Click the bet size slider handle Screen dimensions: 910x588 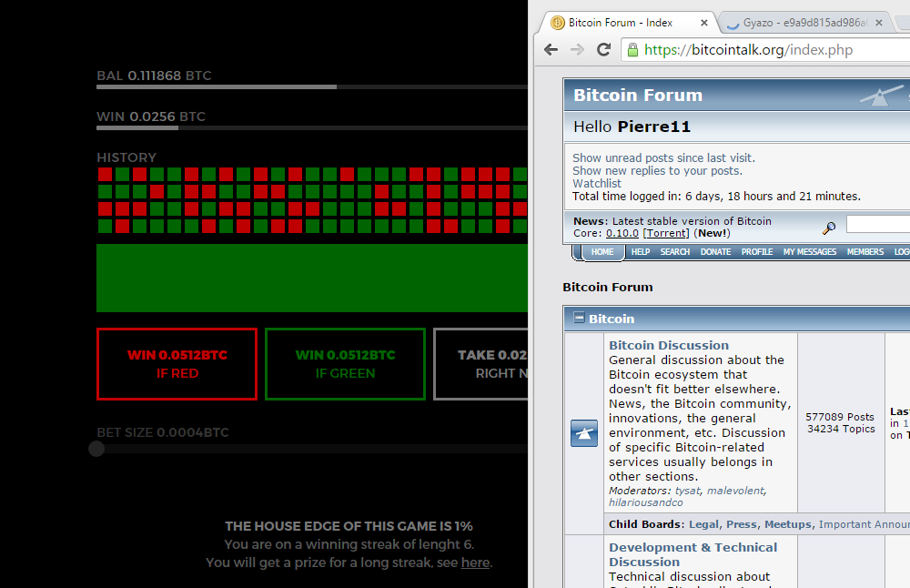click(x=96, y=449)
